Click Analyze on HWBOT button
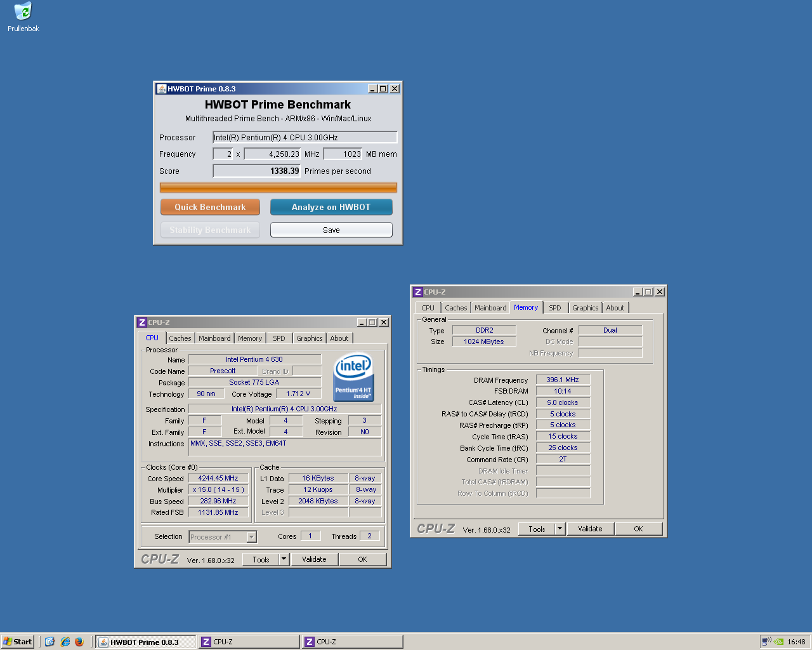 point(331,207)
